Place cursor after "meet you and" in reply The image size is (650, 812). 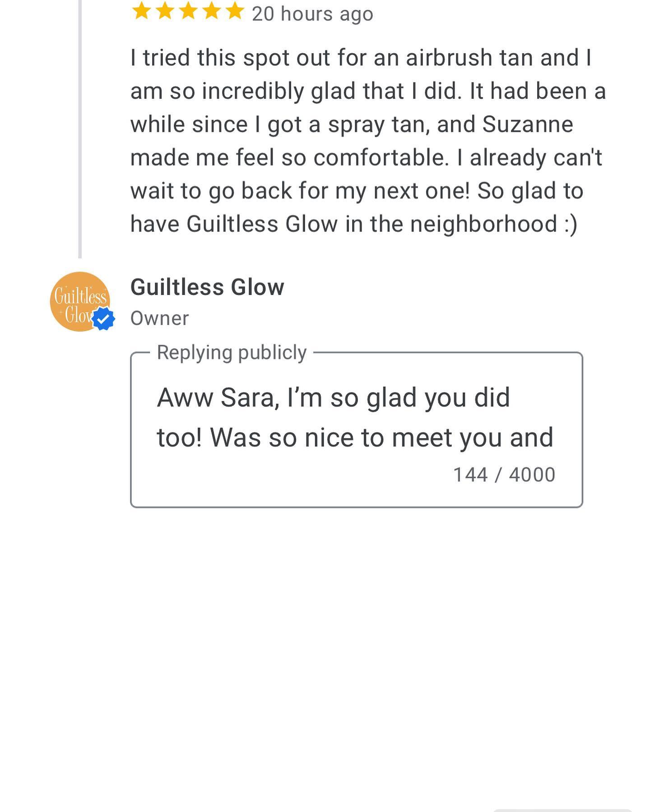[x=555, y=438]
